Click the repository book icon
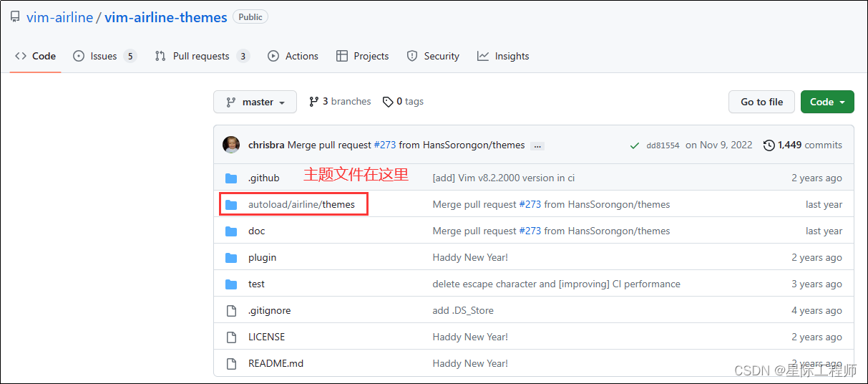 click(x=15, y=16)
